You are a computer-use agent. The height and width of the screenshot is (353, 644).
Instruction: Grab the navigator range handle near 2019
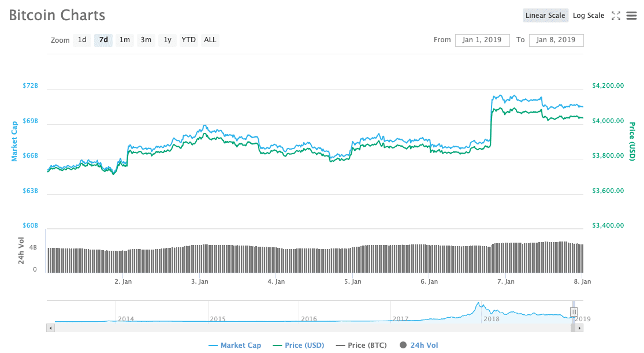(x=574, y=312)
